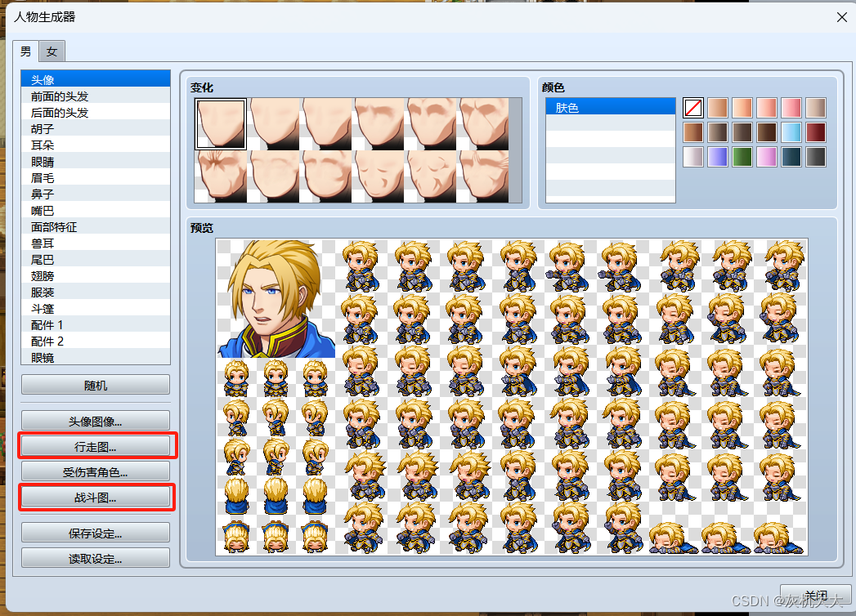The width and height of the screenshot is (856, 616).
Task: Select 耳朵 in the parts list
Action: tap(96, 145)
